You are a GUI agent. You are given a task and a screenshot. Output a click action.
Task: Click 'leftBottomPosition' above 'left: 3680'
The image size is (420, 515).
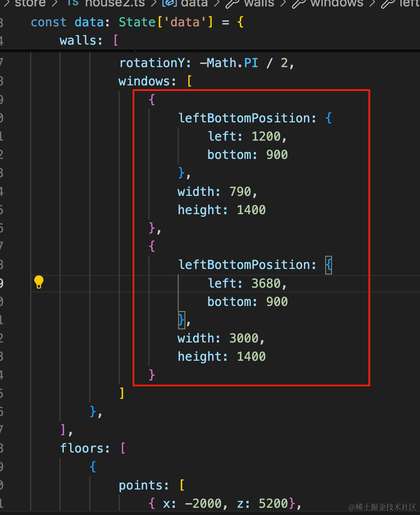[244, 265]
